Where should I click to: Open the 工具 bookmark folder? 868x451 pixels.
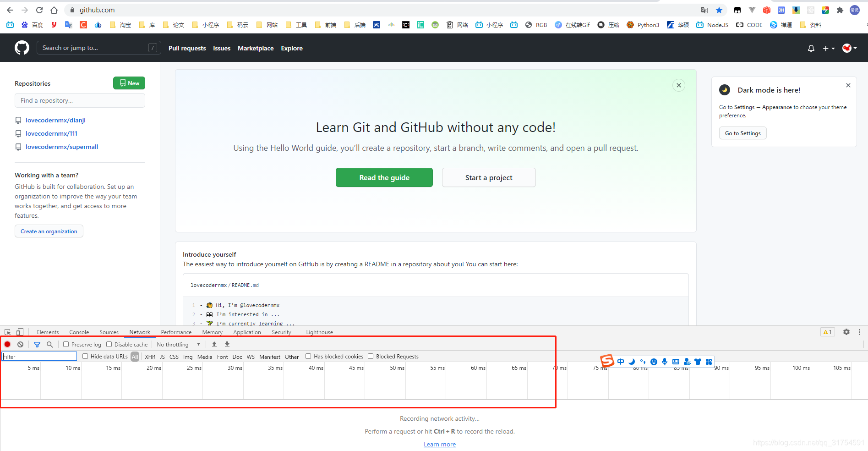(296, 25)
